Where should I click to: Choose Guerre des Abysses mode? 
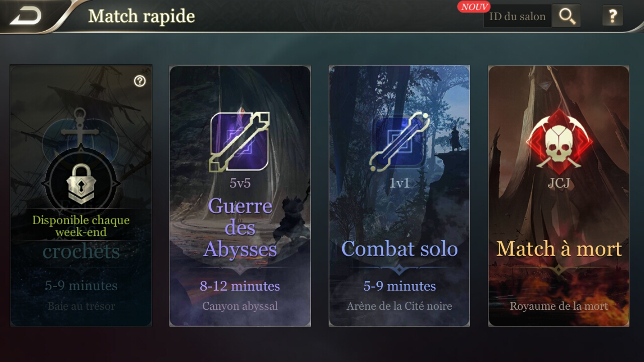(x=240, y=196)
